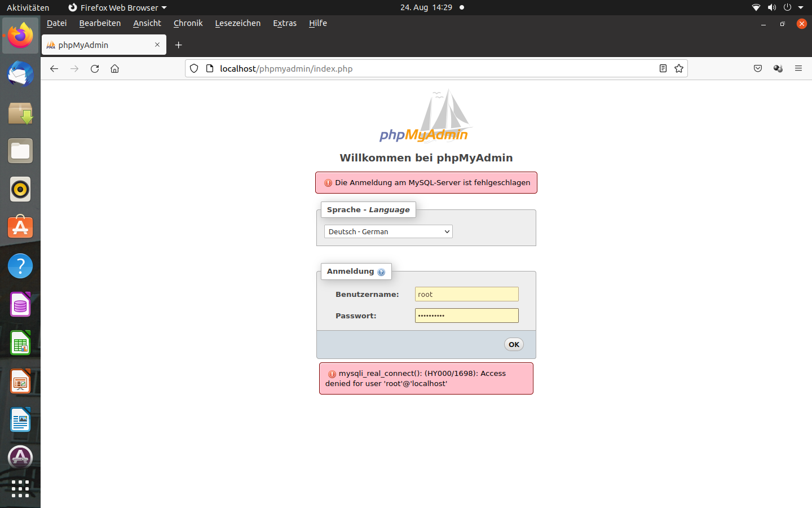The width and height of the screenshot is (812, 508).
Task: Open the Deutsch - German language dropdown
Action: pyautogui.click(x=389, y=231)
